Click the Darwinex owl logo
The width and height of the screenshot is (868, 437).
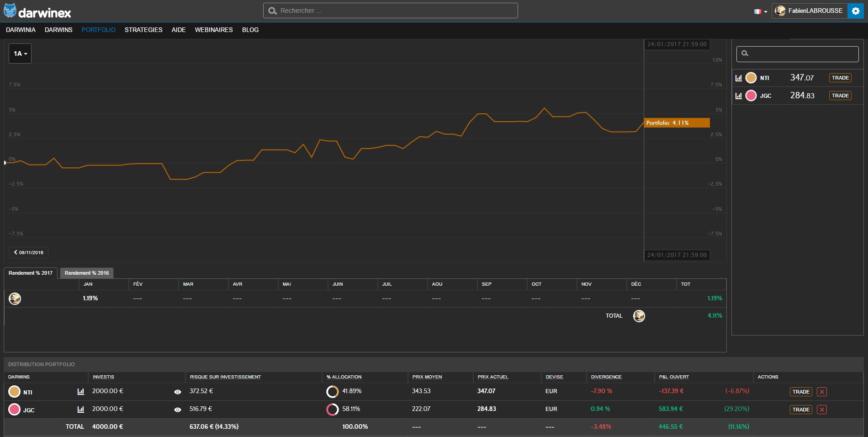(x=10, y=11)
